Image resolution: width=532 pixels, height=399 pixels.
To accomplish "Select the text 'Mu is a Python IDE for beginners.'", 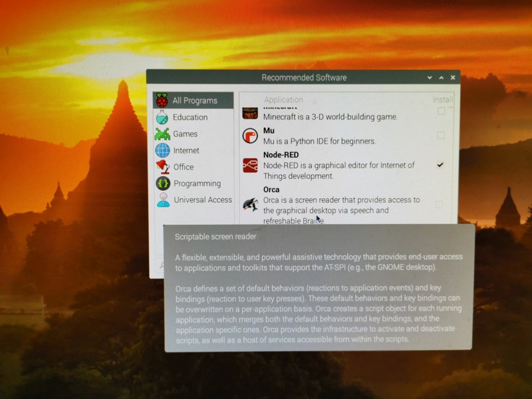I will [319, 141].
